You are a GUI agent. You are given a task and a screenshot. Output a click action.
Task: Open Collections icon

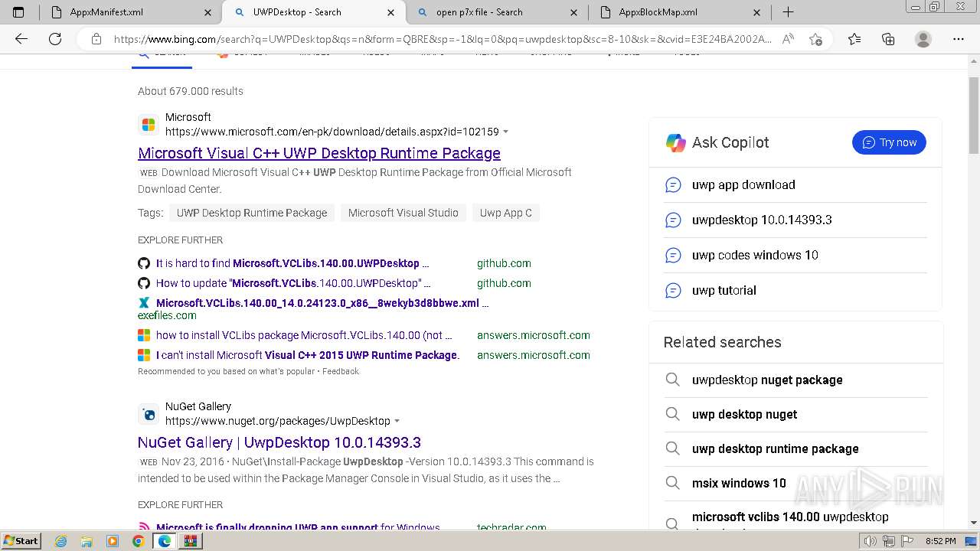(888, 39)
